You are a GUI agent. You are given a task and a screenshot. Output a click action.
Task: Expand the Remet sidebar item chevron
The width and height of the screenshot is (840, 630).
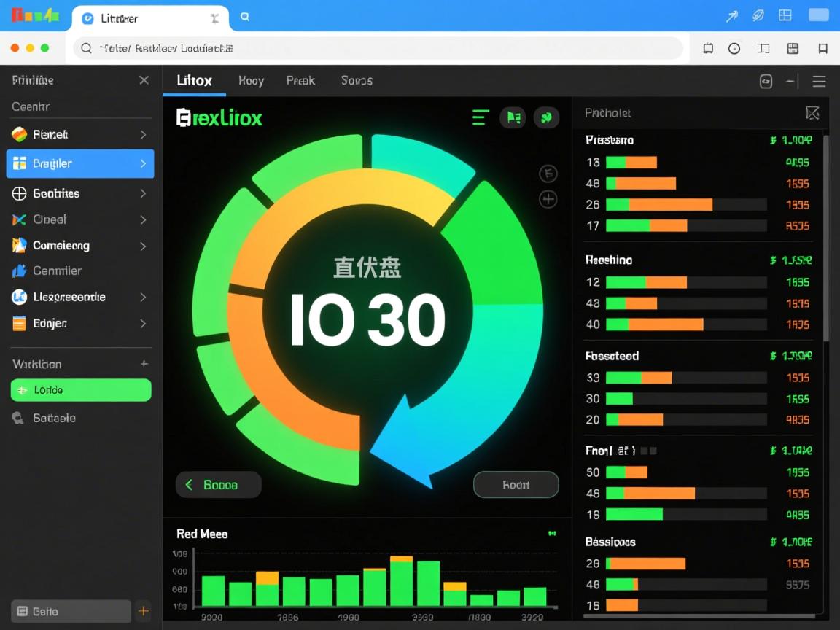click(143, 135)
